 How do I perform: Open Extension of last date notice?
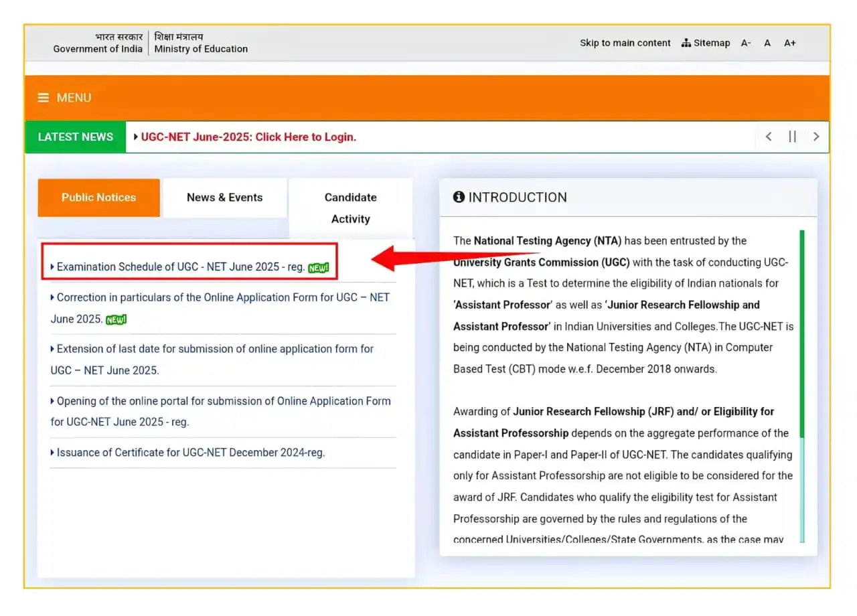click(214, 349)
